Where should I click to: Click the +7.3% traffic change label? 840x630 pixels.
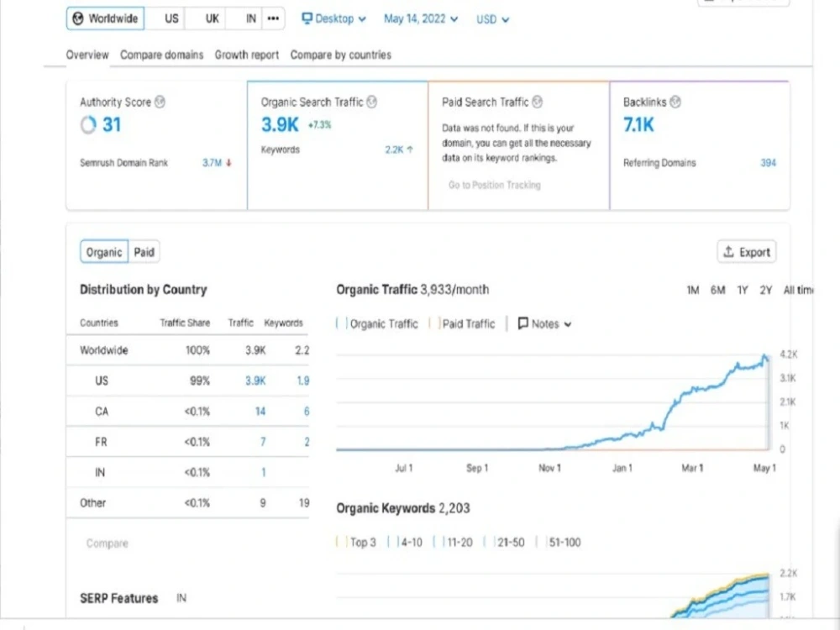pyautogui.click(x=319, y=125)
